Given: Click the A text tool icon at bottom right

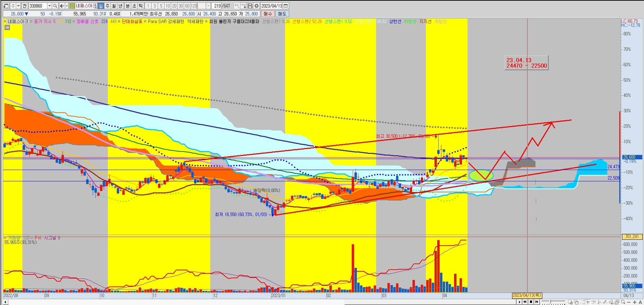Looking at the screenshot, I should [x=640, y=302].
